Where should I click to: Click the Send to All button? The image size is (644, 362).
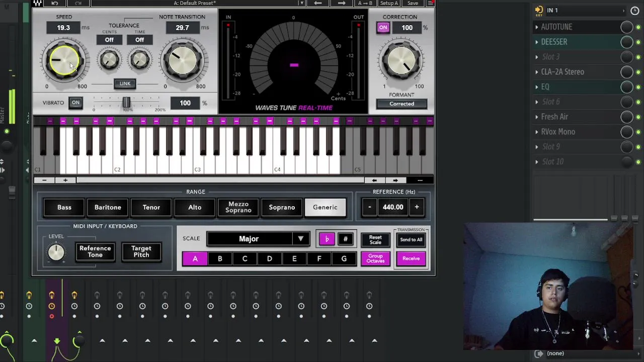coord(411,240)
